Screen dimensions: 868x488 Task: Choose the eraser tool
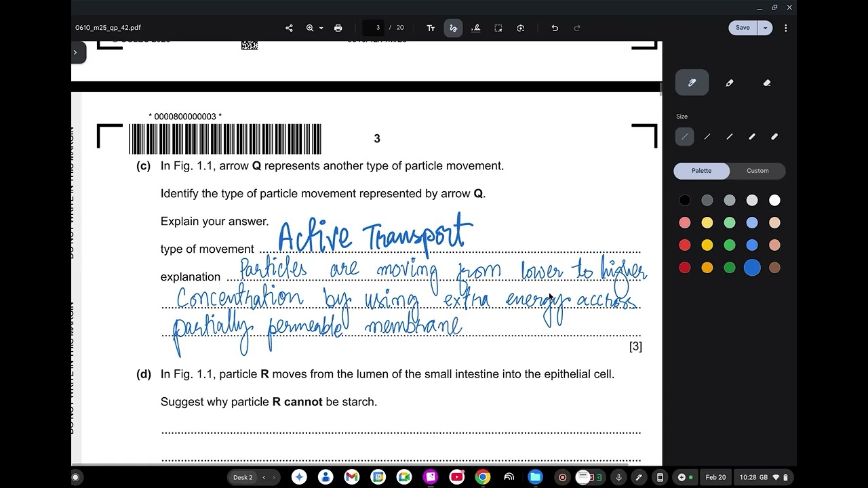[767, 83]
